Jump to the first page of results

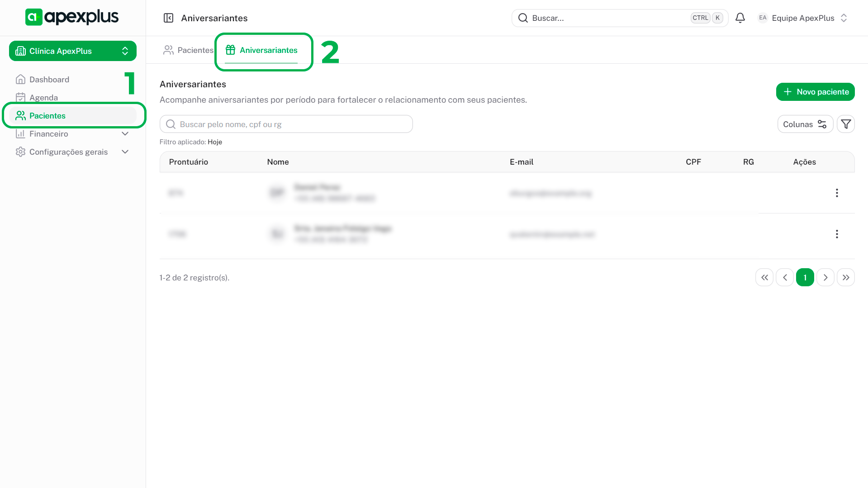pyautogui.click(x=764, y=278)
